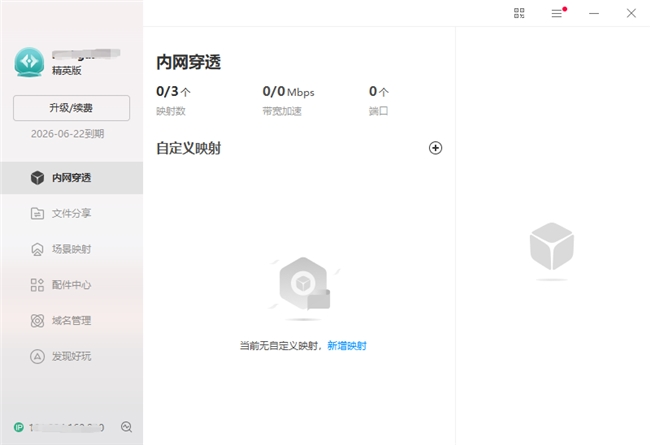
Task: Switch to 域名管理 section
Action: click(x=71, y=321)
